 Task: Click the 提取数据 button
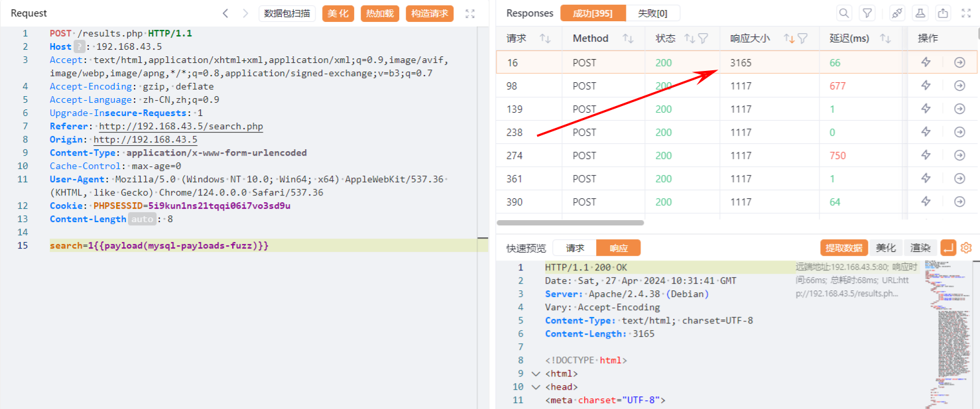tap(844, 248)
